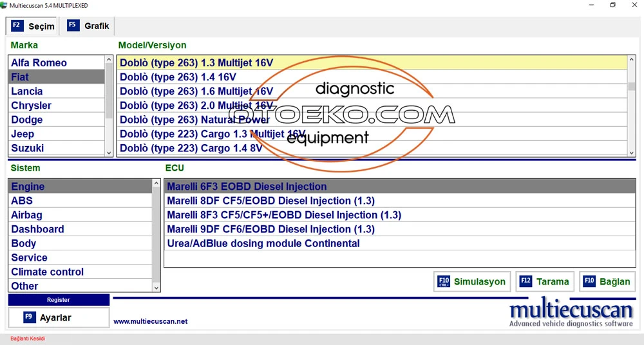Select Climate control system
This screenshot has width=644, height=345.
click(x=80, y=272)
